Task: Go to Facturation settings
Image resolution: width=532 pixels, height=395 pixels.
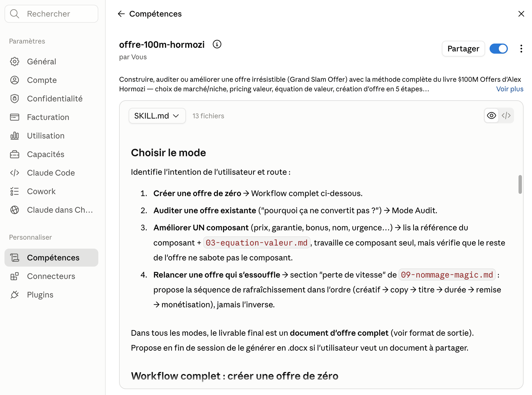Action: (x=51, y=117)
